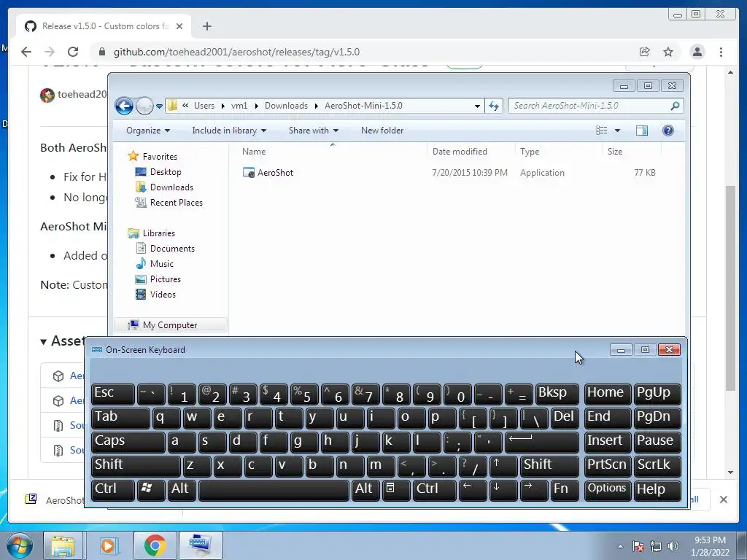Sort files by Size column
Viewport: 747px width, 560px height.
point(632,152)
